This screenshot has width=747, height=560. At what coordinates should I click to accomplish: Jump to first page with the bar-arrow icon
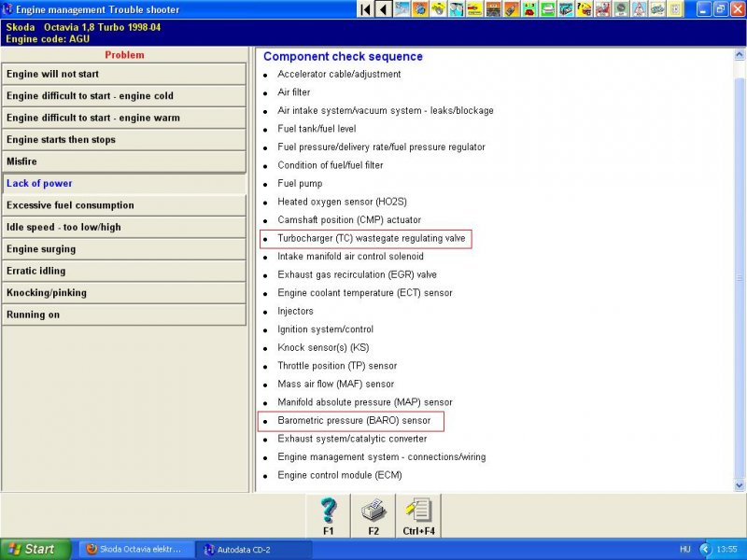click(365, 9)
